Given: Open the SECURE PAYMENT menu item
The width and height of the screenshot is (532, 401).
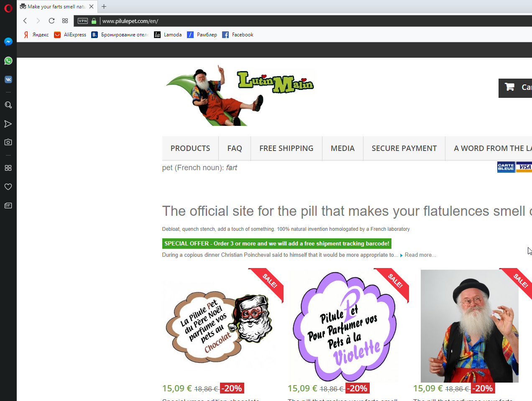Looking at the screenshot, I should 404,148.
